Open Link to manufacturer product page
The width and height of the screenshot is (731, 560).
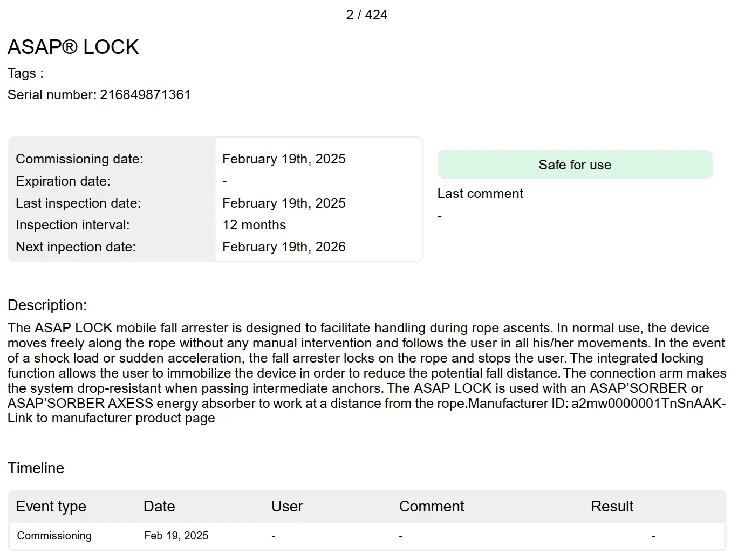(x=111, y=418)
